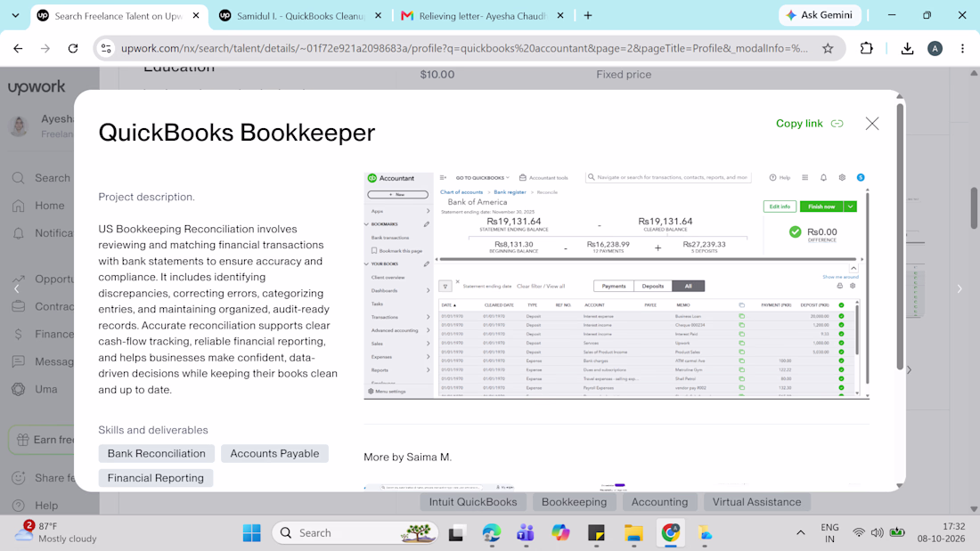
Task: Go to next portfolio item arrow
Action: 960,288
